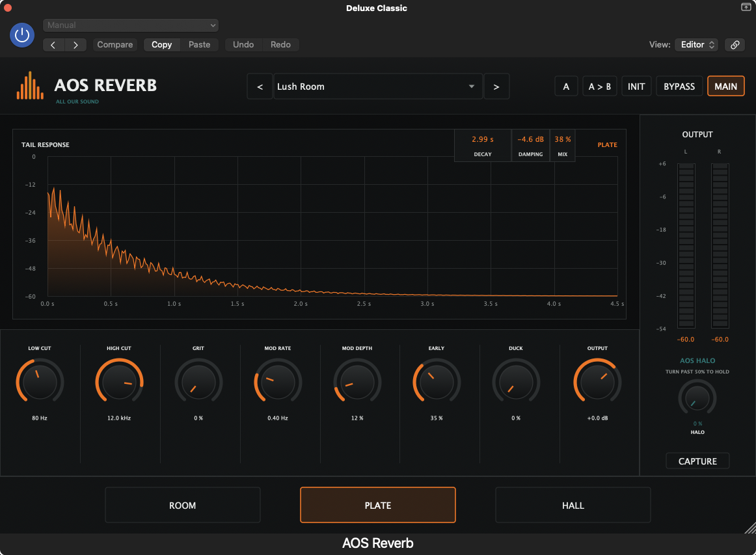Click the 80 Hz low cut value
The width and height of the screenshot is (756, 555).
(40, 418)
